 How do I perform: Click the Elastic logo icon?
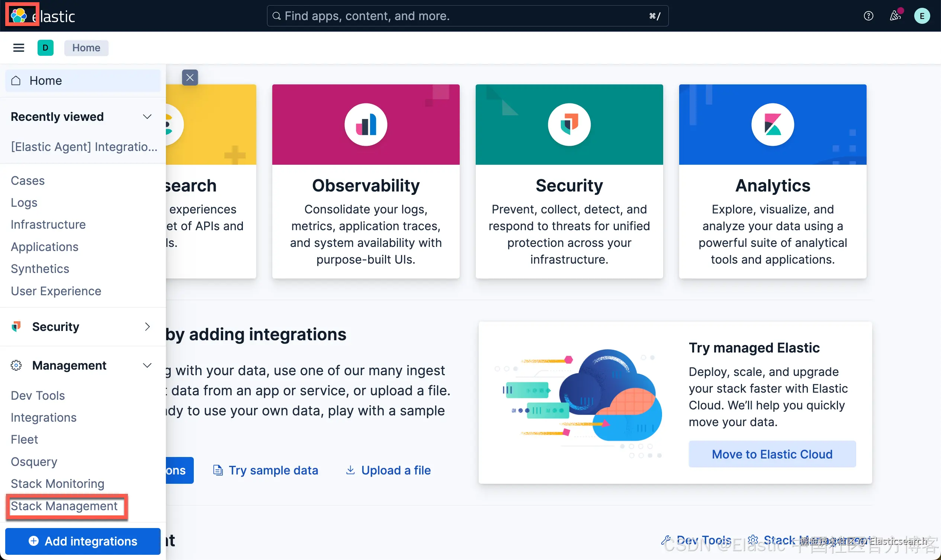[x=19, y=16]
